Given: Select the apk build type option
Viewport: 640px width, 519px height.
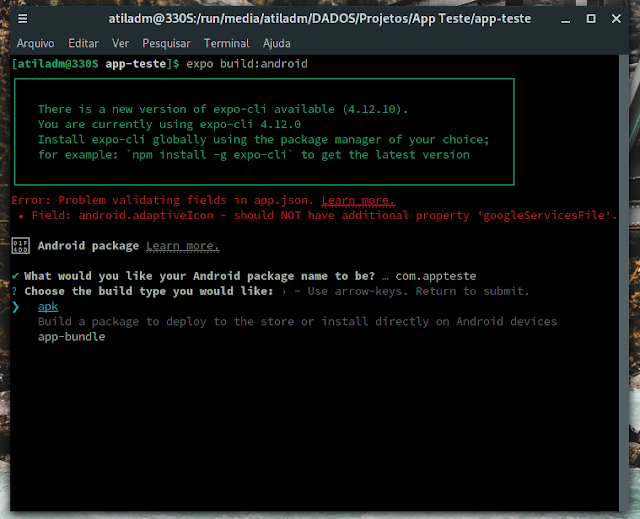Looking at the screenshot, I should click(x=48, y=306).
